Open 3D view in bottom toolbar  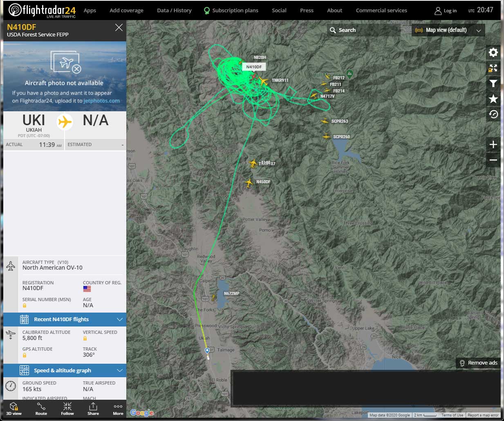(14, 408)
